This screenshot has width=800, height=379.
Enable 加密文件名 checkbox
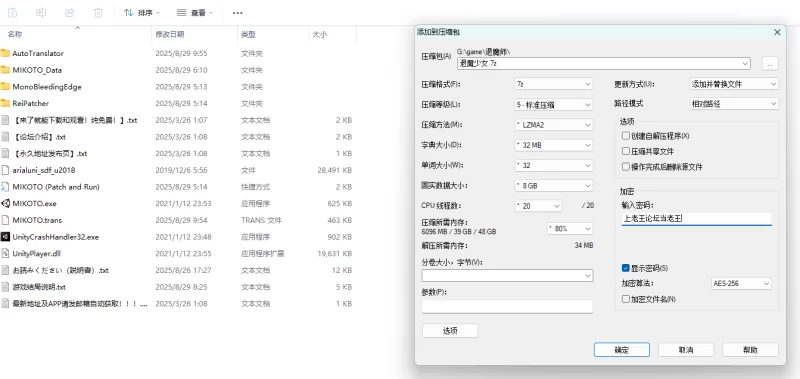click(x=626, y=299)
